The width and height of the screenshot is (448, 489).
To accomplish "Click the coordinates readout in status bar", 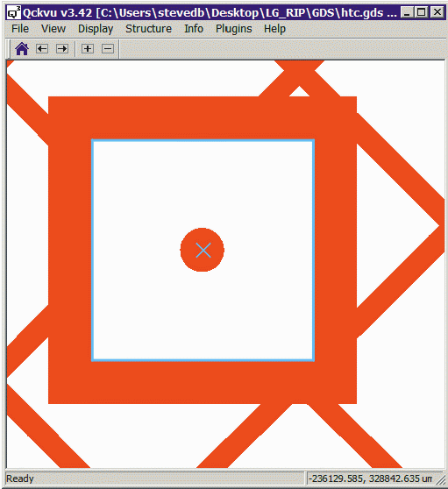I will pyautogui.click(x=370, y=478).
